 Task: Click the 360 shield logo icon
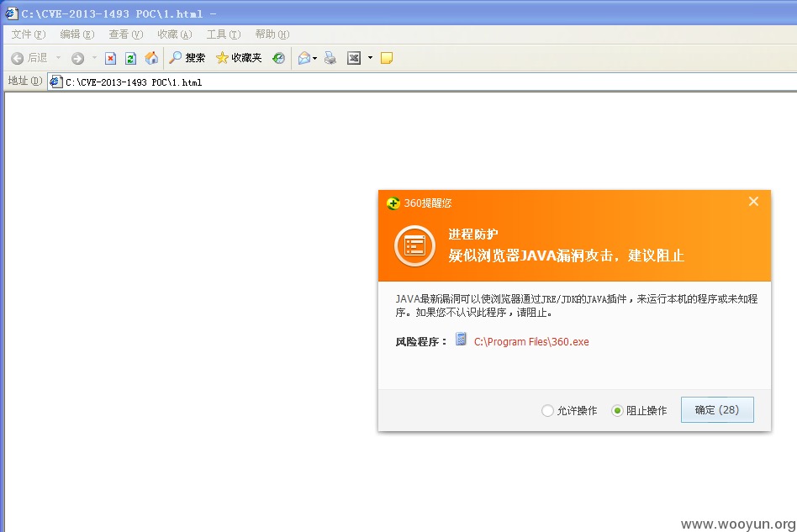tap(393, 203)
